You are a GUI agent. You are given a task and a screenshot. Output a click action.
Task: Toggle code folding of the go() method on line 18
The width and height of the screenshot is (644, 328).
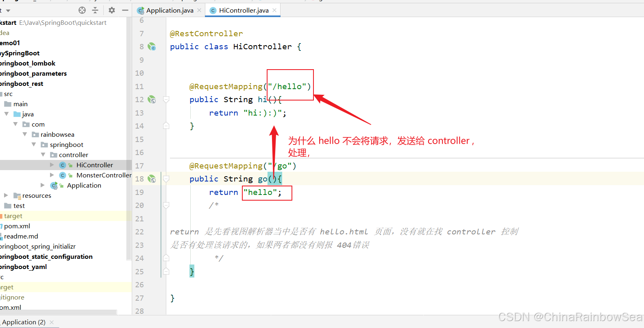(166, 179)
